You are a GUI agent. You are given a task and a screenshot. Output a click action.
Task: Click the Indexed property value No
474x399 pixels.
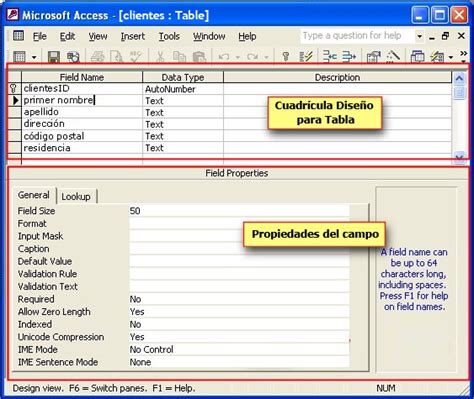click(239, 324)
